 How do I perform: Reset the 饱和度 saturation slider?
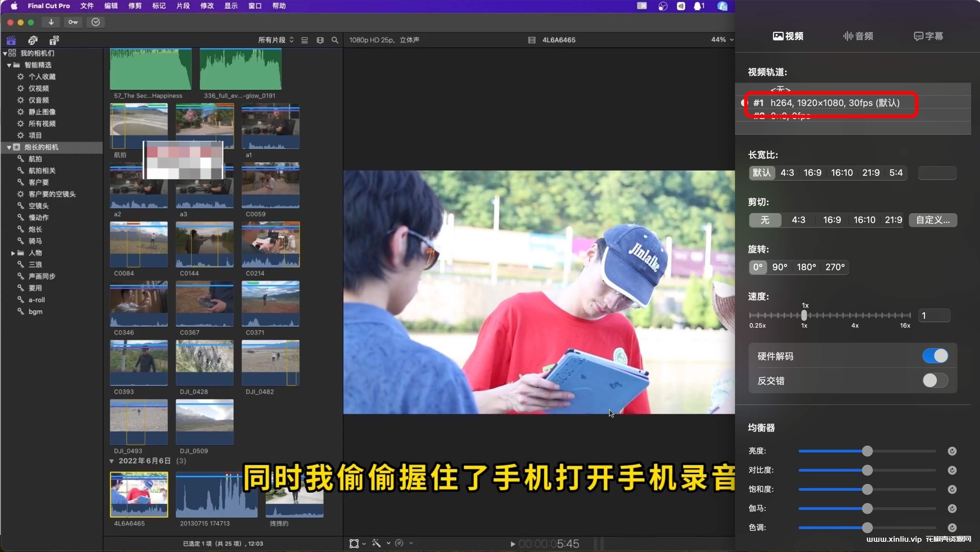coord(952,489)
